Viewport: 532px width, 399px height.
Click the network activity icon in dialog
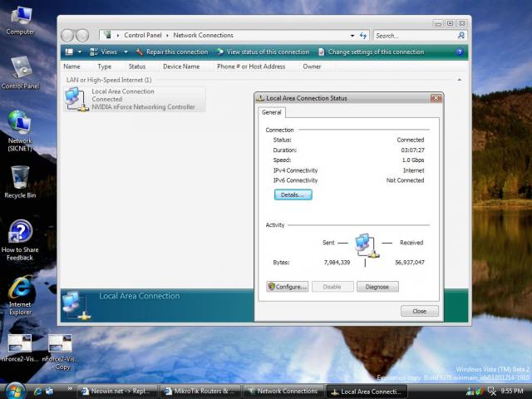click(x=367, y=245)
